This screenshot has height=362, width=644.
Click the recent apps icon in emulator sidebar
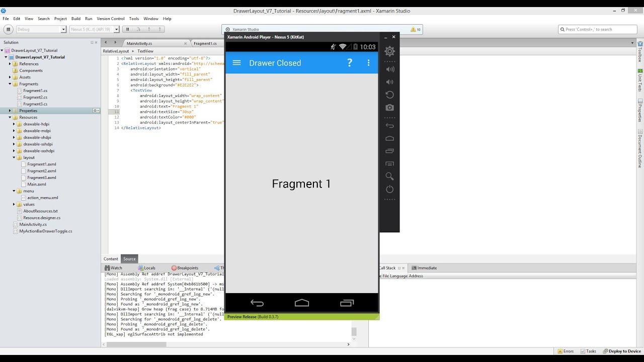(389, 151)
